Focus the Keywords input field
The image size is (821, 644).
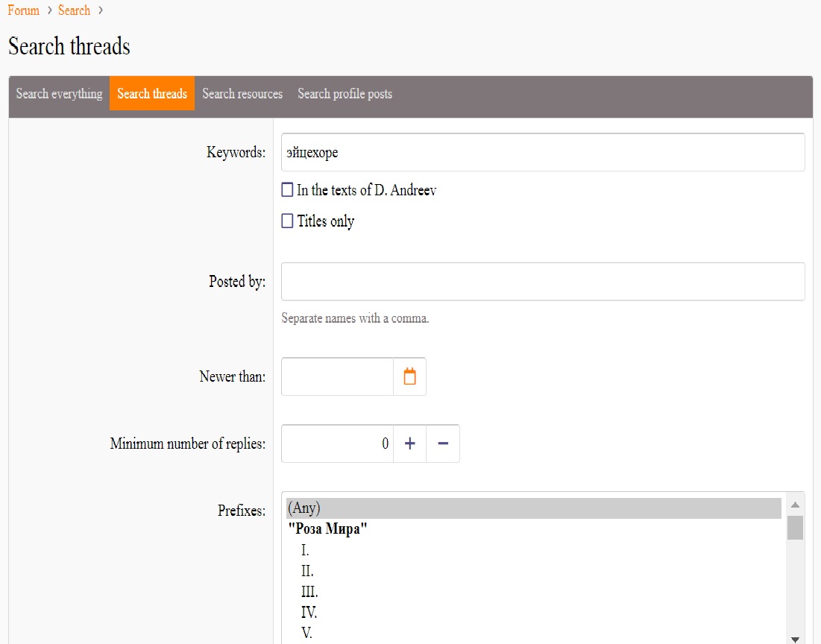pos(543,152)
